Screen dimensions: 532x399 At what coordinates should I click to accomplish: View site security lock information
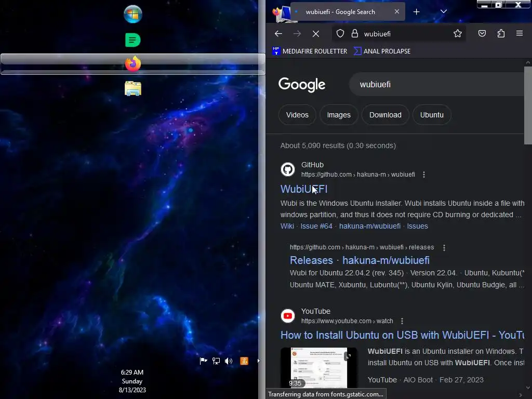point(355,34)
